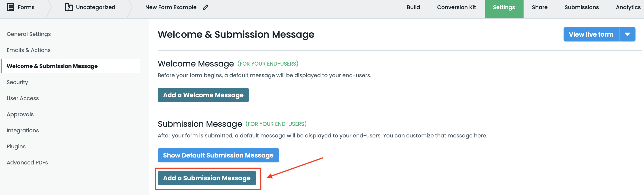Click the pencil icon to rename form
This screenshot has width=644, height=195.
click(206, 7)
